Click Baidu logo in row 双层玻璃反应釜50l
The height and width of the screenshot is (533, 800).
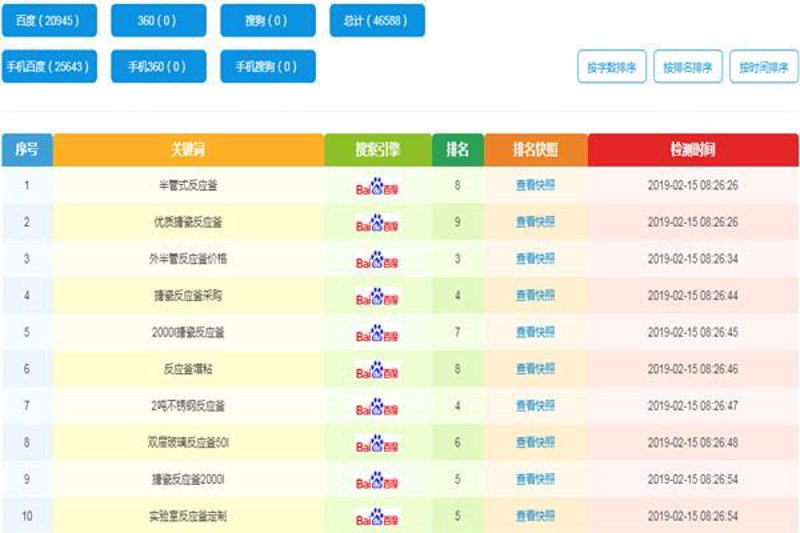tap(377, 444)
